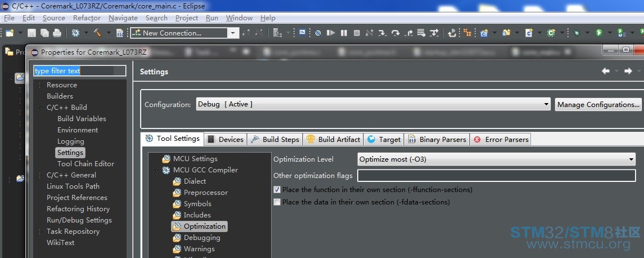The height and width of the screenshot is (258, 644).
Task: Select Build Variables in the tree
Action: 82,119
